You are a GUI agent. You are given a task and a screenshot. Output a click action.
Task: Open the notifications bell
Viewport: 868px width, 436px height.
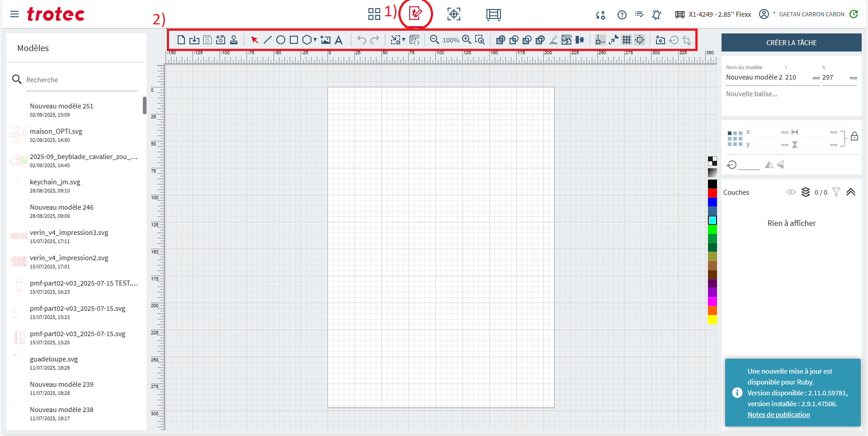[656, 14]
